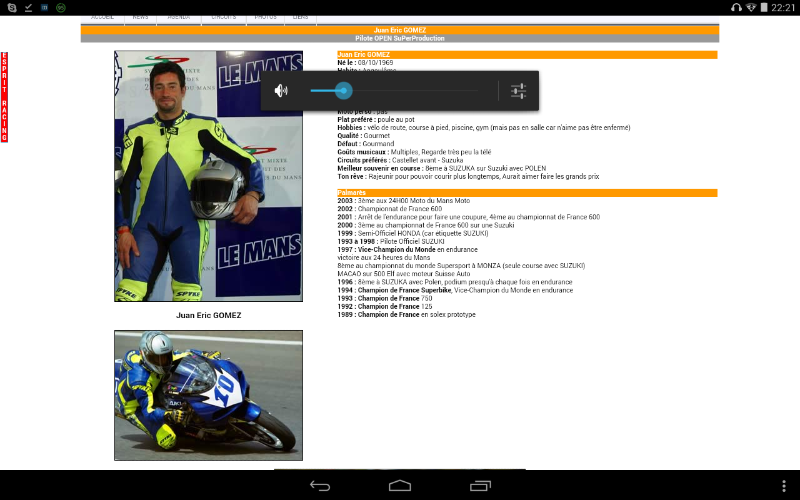Viewport: 800px width, 500px height.
Task: Tap the speaker volume icon
Action: point(281,91)
